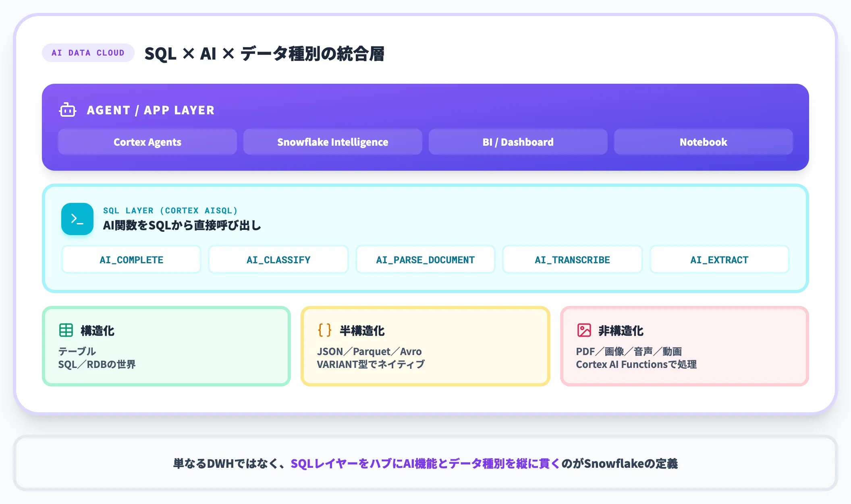Click the PDF／画像／音声／動画 text
Image resolution: width=851 pixels, height=504 pixels.
coord(629,351)
